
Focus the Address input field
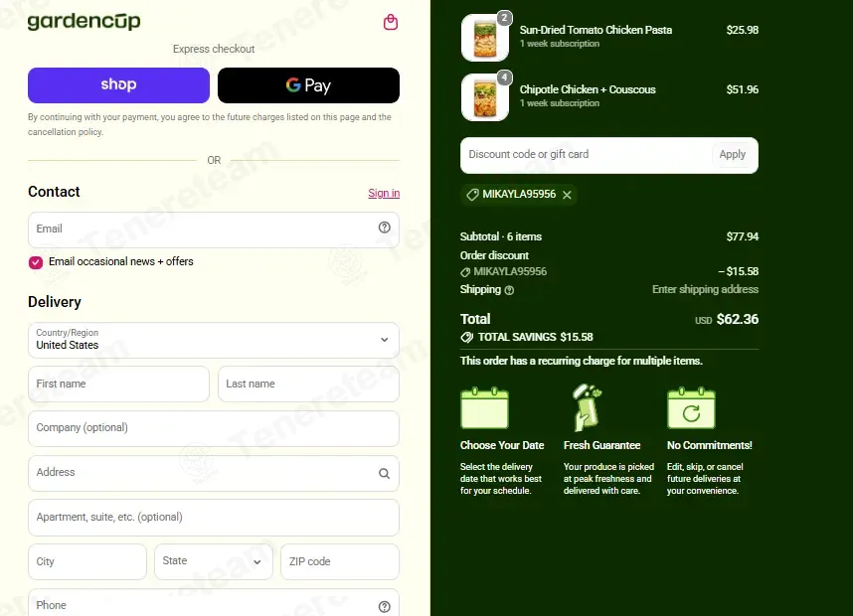point(214,473)
